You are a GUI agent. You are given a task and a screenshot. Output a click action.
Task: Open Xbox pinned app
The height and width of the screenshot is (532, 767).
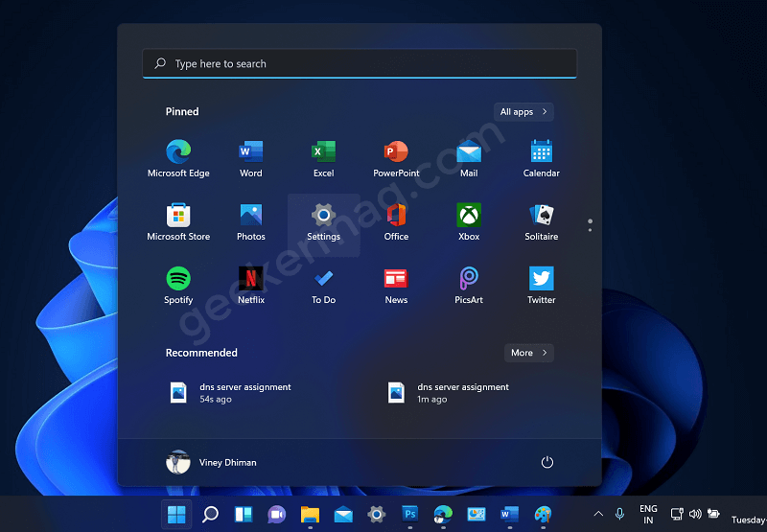tap(469, 222)
